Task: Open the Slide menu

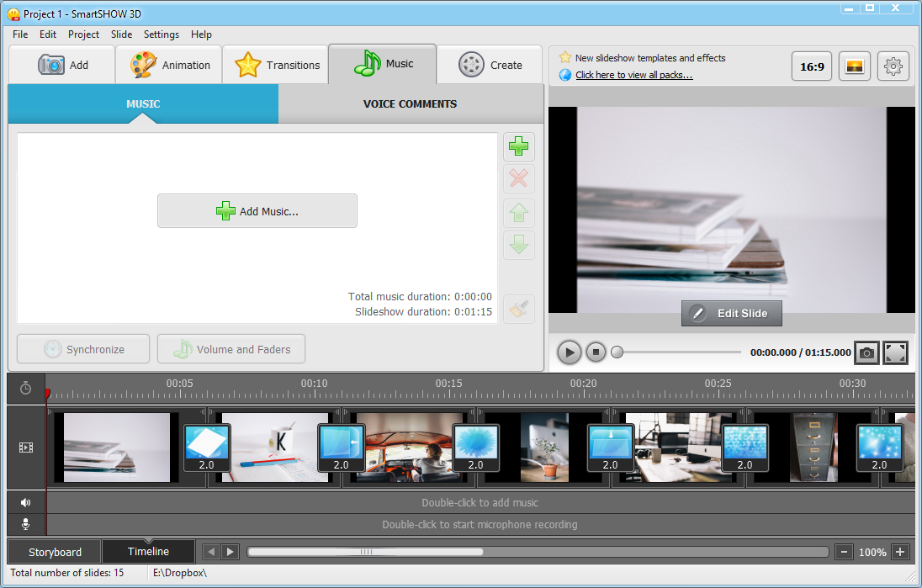Action: point(121,34)
